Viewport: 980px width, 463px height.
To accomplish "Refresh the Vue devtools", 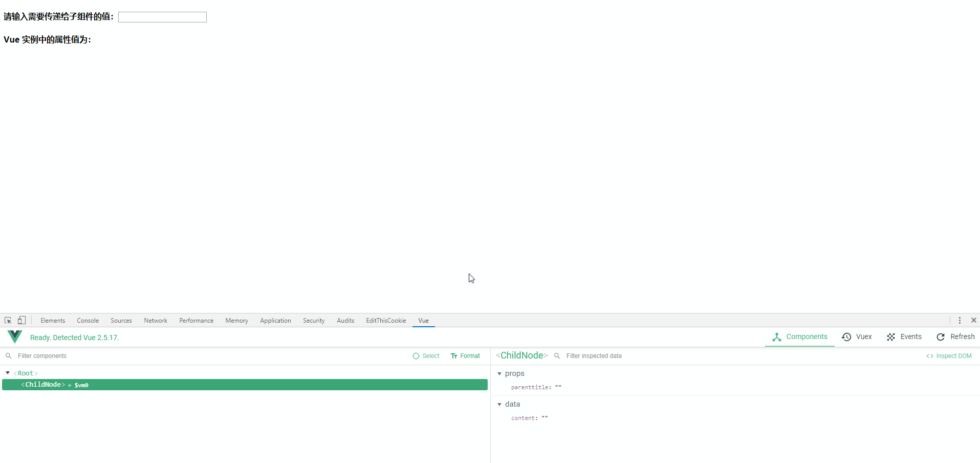I will pos(955,336).
